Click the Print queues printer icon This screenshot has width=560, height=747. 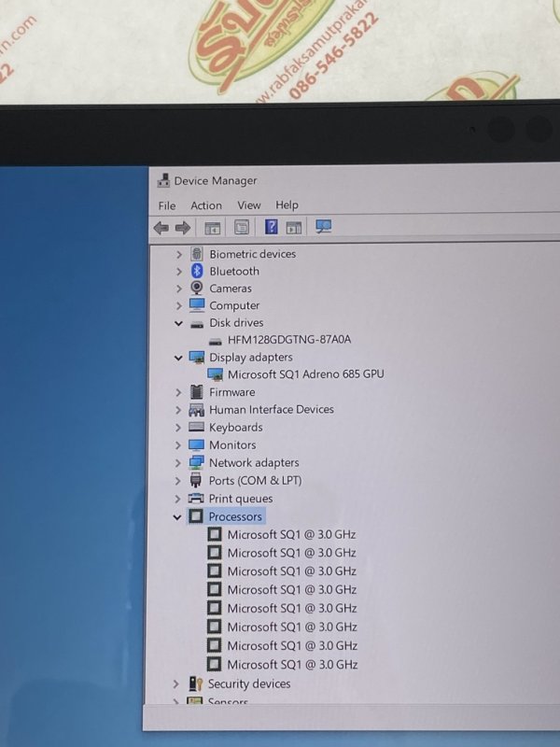point(196,499)
